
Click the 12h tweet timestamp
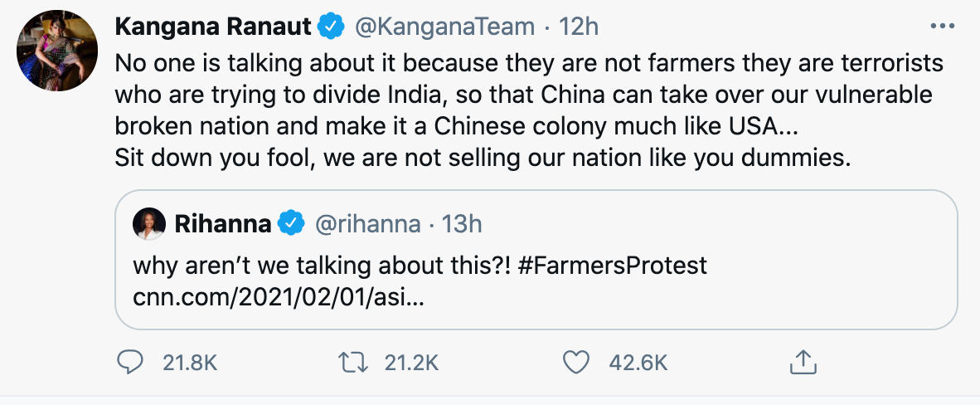579,27
